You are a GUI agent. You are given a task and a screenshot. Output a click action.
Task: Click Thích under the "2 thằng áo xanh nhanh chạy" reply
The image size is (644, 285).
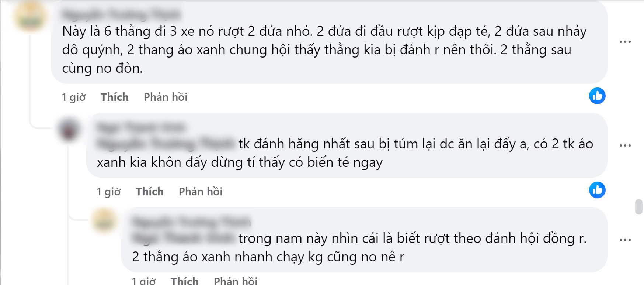184,281
